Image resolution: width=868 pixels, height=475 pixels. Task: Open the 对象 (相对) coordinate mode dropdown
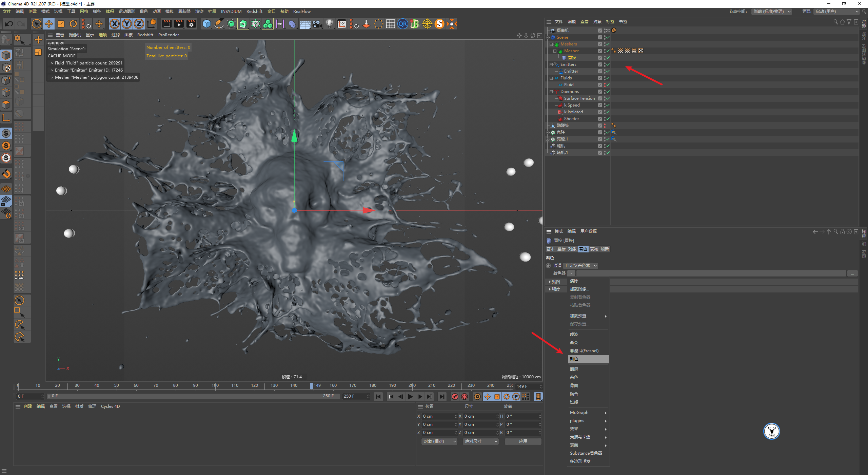point(439,441)
